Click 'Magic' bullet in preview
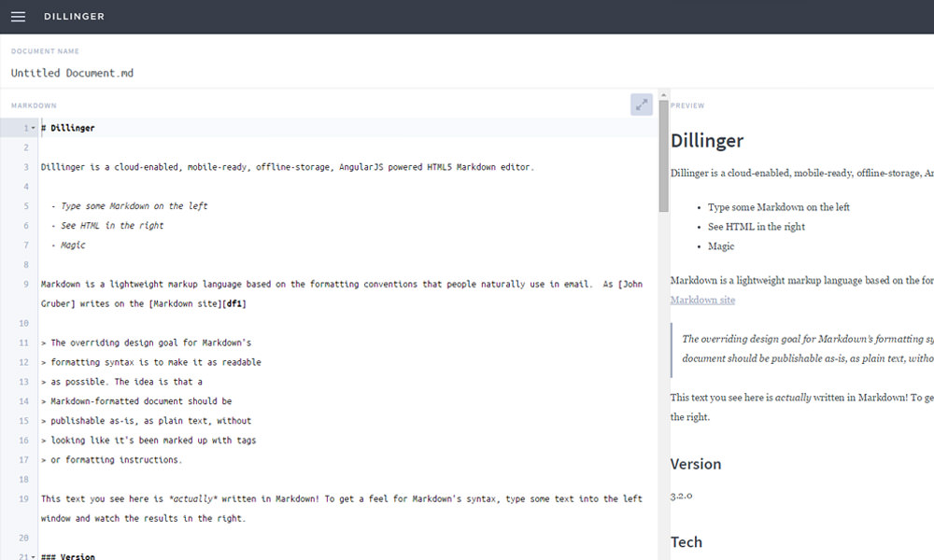Viewport: 934px width, 560px height. tap(721, 246)
